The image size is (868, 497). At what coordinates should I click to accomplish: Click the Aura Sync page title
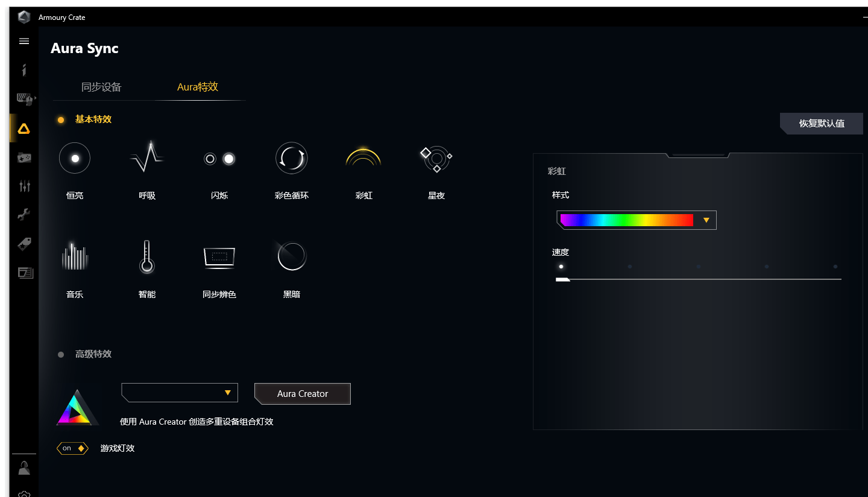click(x=84, y=48)
